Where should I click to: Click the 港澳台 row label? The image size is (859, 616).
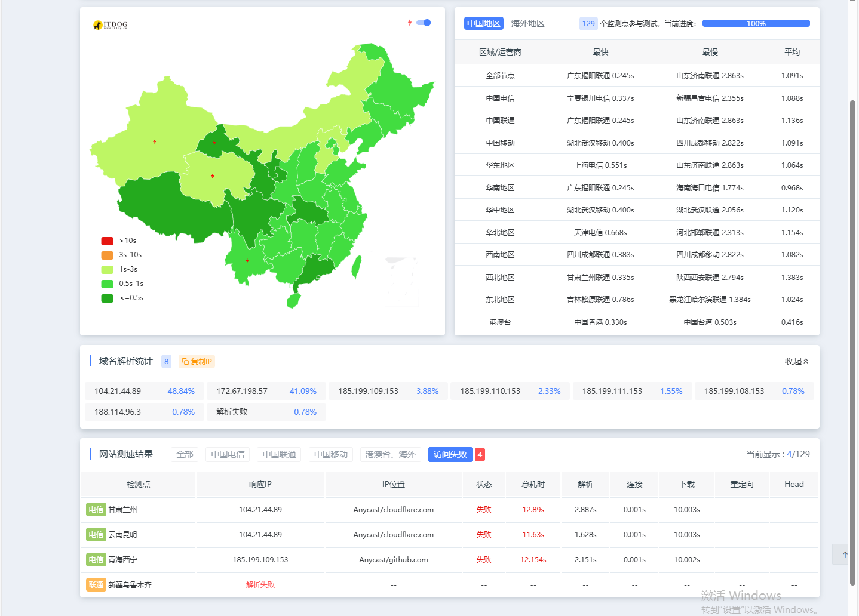(x=500, y=322)
